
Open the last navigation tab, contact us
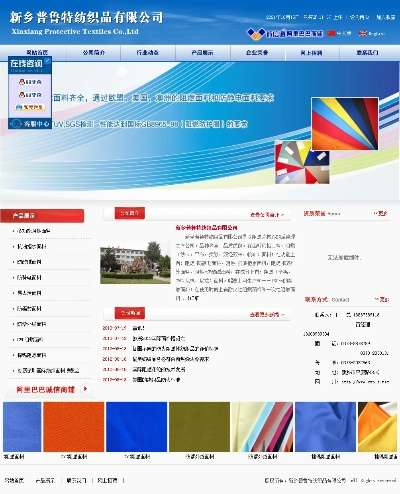pos(367,52)
